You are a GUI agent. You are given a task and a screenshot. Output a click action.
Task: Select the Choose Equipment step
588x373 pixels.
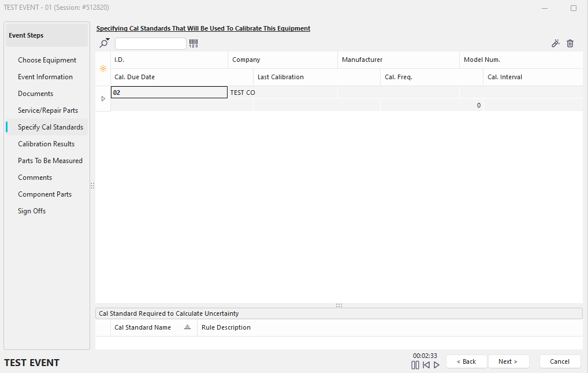click(x=47, y=60)
